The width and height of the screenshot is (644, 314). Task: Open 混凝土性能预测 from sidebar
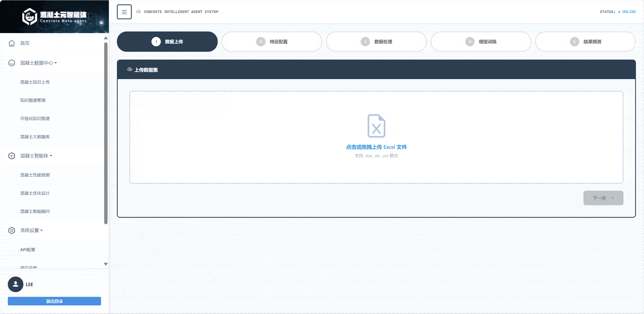point(35,175)
